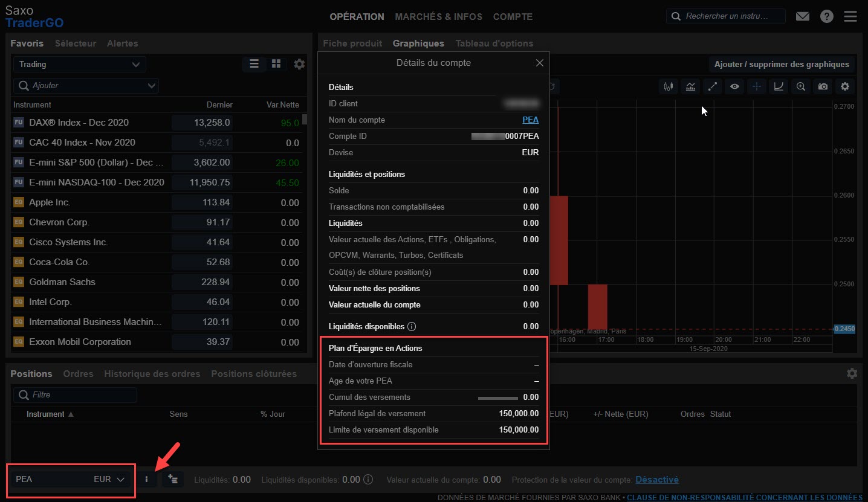Click the chart zoom magnifier icon
Screen dimensions: 868x502
point(801,87)
